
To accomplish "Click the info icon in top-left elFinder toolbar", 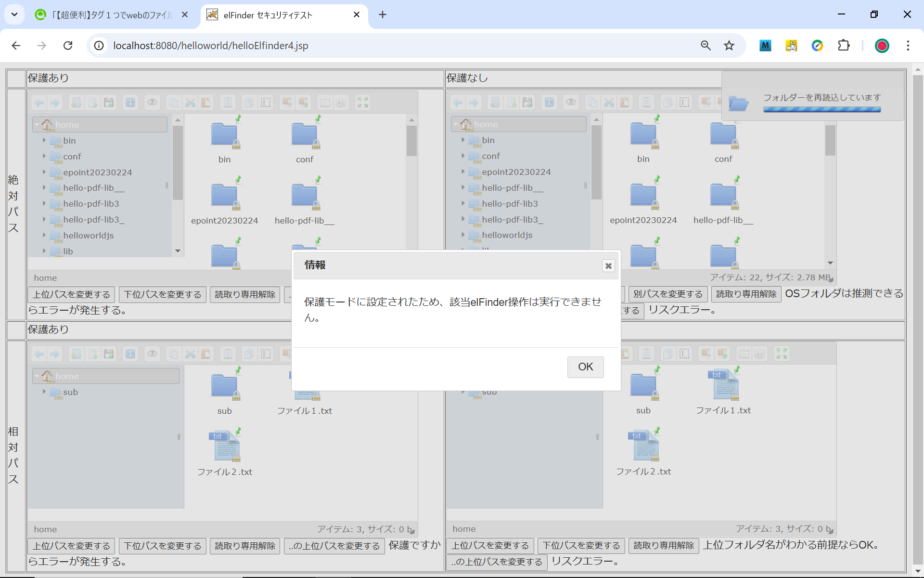I will tap(130, 103).
